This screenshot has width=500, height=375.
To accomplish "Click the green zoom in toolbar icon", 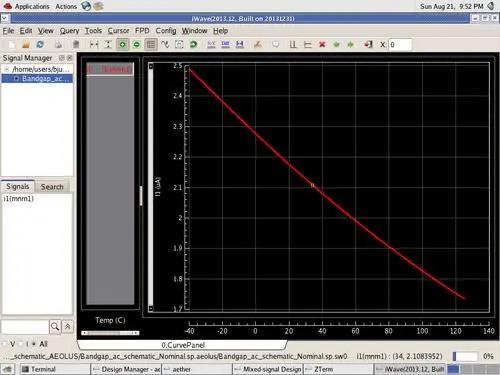I will pos(122,44).
